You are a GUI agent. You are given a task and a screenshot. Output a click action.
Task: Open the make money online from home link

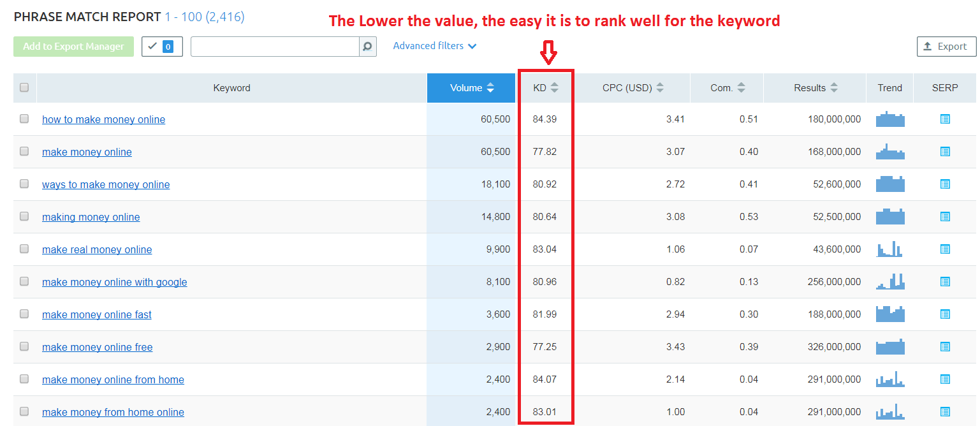point(113,379)
